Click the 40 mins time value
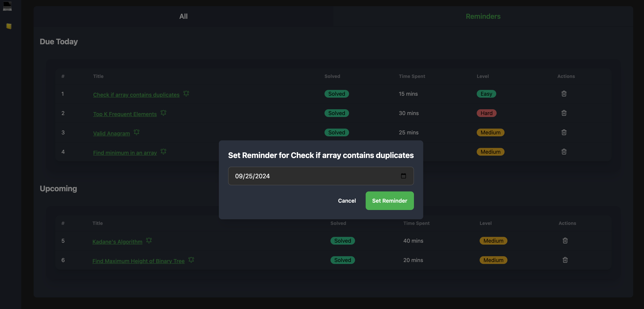The width and height of the screenshot is (644, 309). click(x=413, y=241)
